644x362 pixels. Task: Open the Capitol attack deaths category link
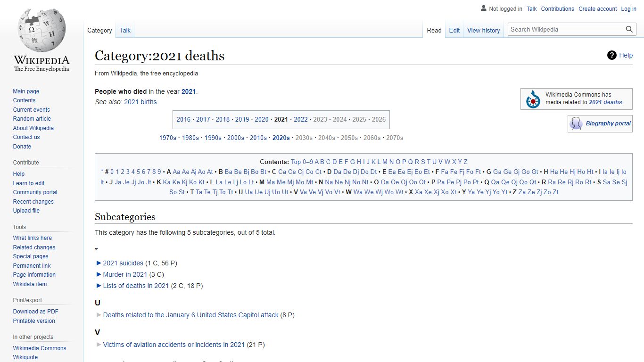pos(190,315)
